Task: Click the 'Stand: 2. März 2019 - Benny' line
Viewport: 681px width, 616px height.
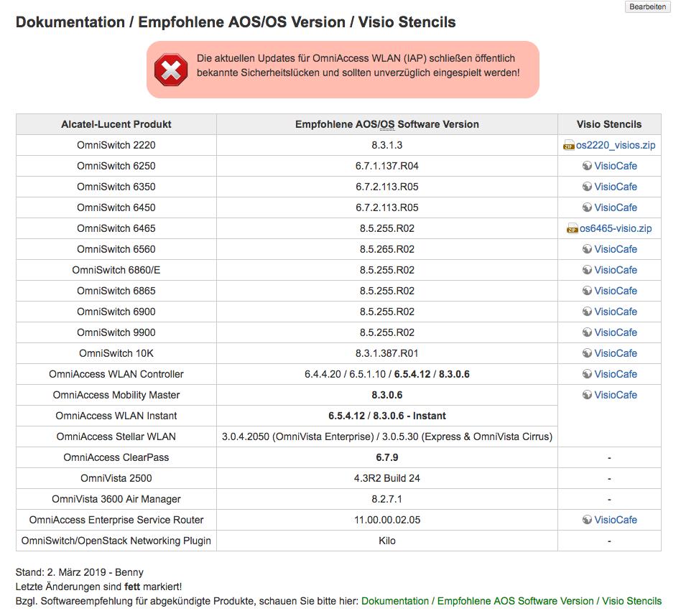Action: tap(80, 572)
